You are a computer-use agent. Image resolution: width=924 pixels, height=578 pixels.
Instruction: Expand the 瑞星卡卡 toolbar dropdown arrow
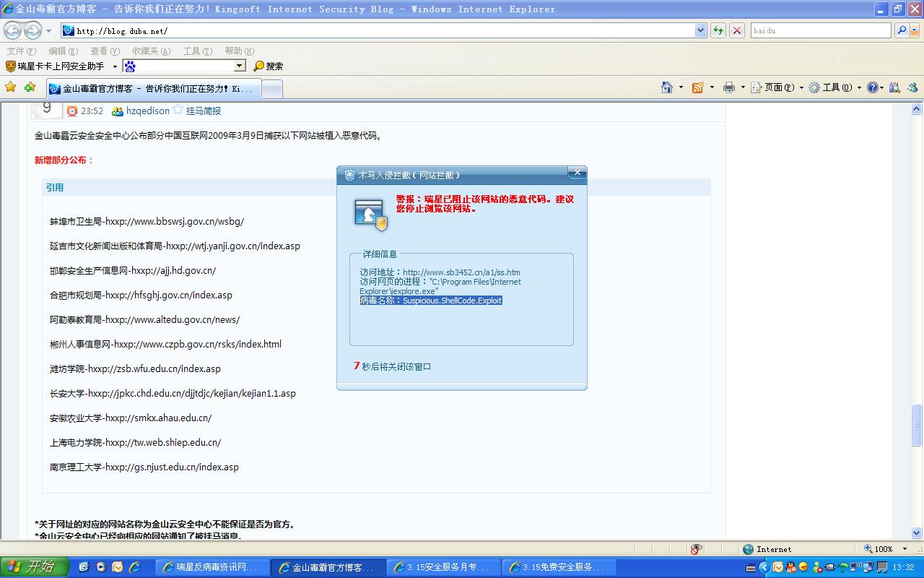pyautogui.click(x=114, y=66)
